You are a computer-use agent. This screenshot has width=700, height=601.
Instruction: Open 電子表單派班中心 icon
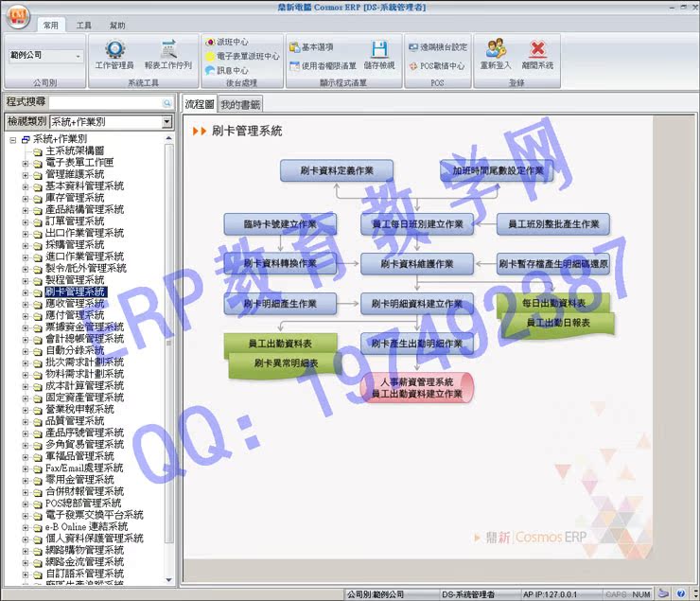210,56
